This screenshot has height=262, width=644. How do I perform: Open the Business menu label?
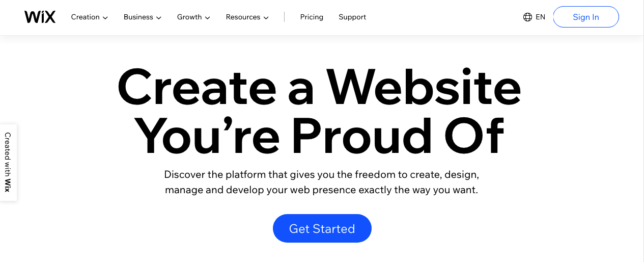coord(138,17)
